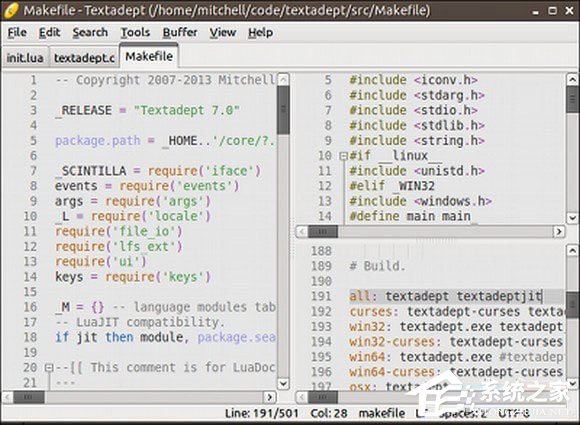Screen dimensions: 580x425
Task: Click the package.path line in init.lua
Action: click(165, 141)
